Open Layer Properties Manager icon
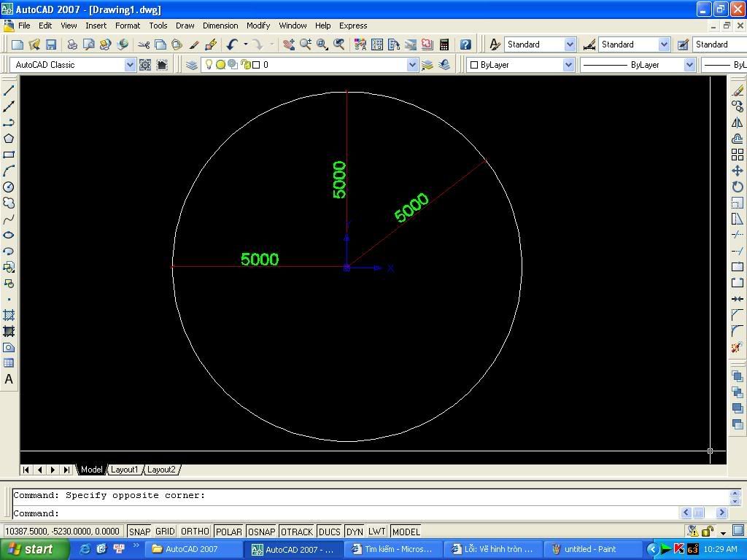This screenshot has height=560, width=747. pyautogui.click(x=192, y=65)
